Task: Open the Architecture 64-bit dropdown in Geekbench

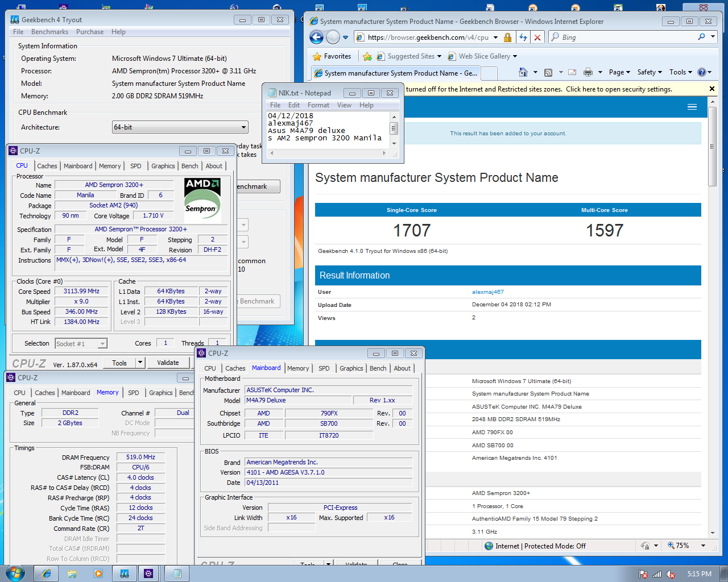Action: tap(180, 127)
